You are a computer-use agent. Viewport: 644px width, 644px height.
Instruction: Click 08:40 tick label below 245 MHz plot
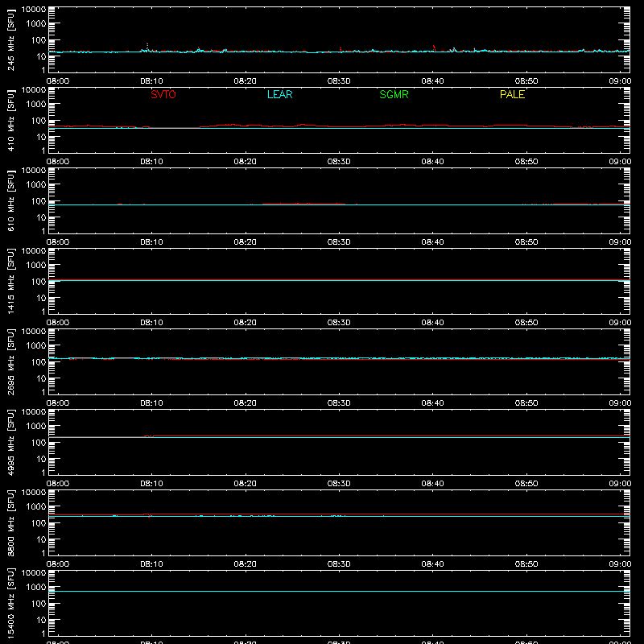pyautogui.click(x=432, y=81)
